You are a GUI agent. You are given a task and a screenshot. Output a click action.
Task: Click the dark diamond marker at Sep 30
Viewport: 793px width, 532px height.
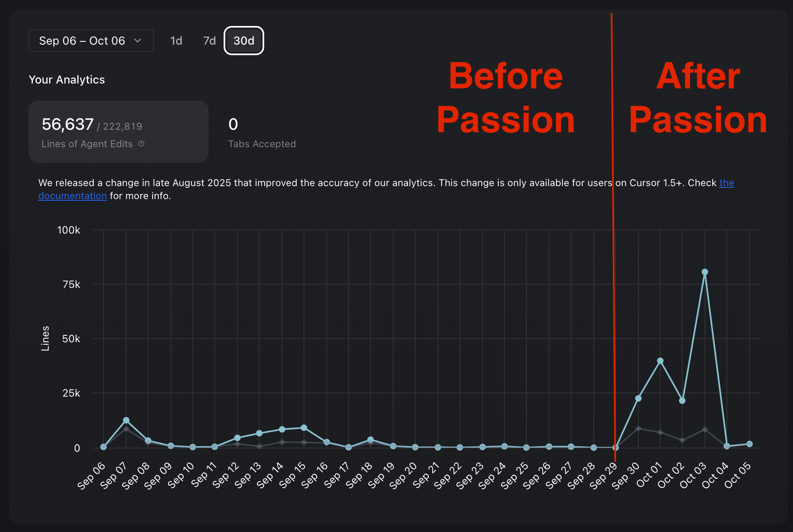tap(638, 428)
